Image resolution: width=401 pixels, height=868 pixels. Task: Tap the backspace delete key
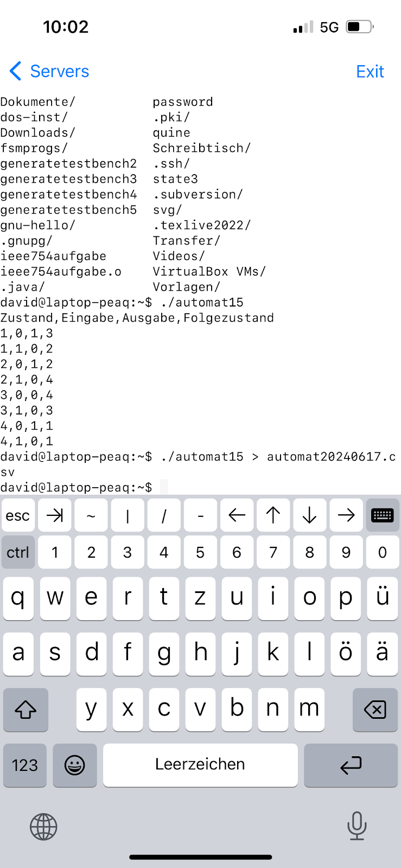(375, 710)
